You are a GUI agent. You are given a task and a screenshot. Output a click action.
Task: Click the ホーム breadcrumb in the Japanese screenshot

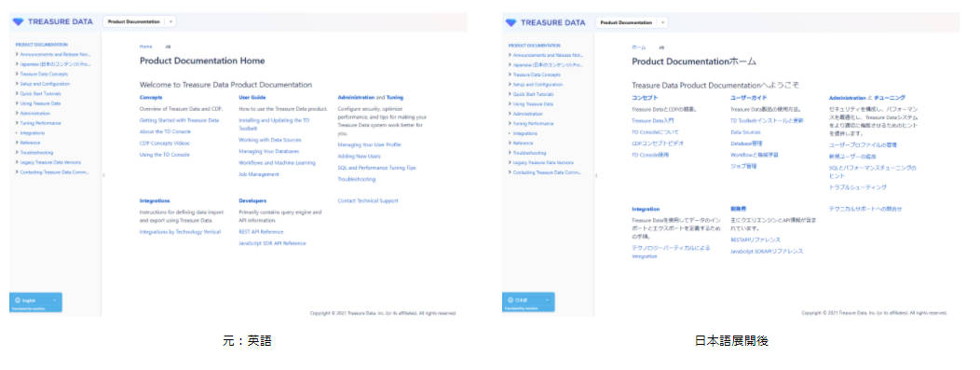[x=639, y=48]
